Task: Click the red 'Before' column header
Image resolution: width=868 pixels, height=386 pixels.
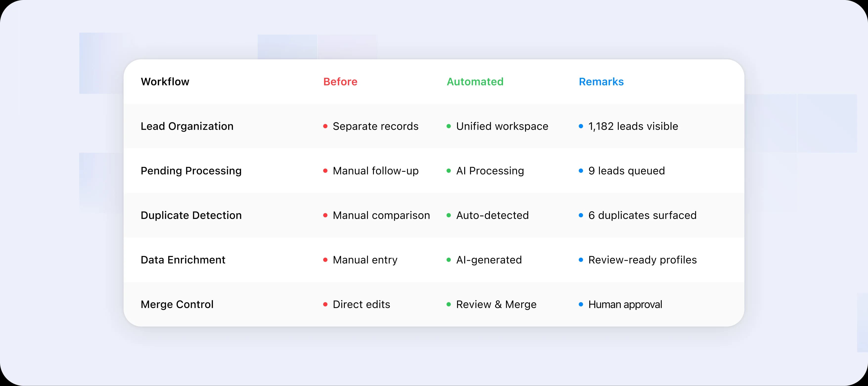Action: [x=340, y=82]
